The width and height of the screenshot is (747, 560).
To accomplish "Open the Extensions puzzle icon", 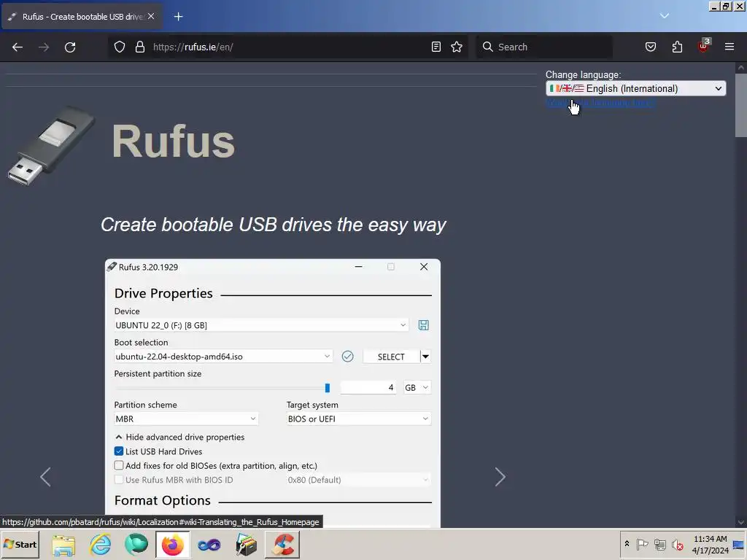I will point(677,47).
